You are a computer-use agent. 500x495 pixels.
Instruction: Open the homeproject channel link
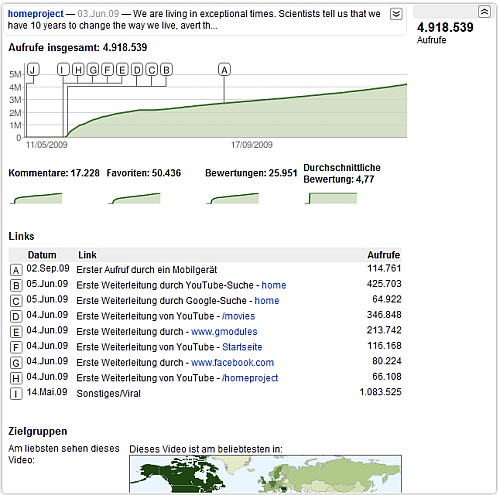point(35,14)
